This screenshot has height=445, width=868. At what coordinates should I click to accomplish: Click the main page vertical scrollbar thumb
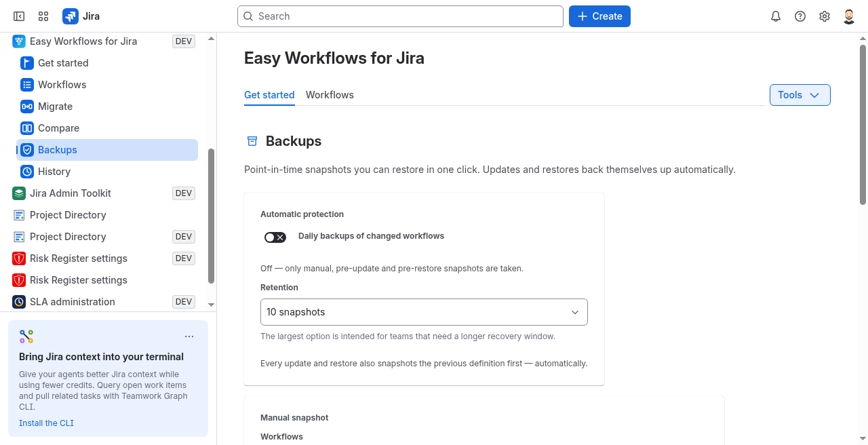(863, 124)
